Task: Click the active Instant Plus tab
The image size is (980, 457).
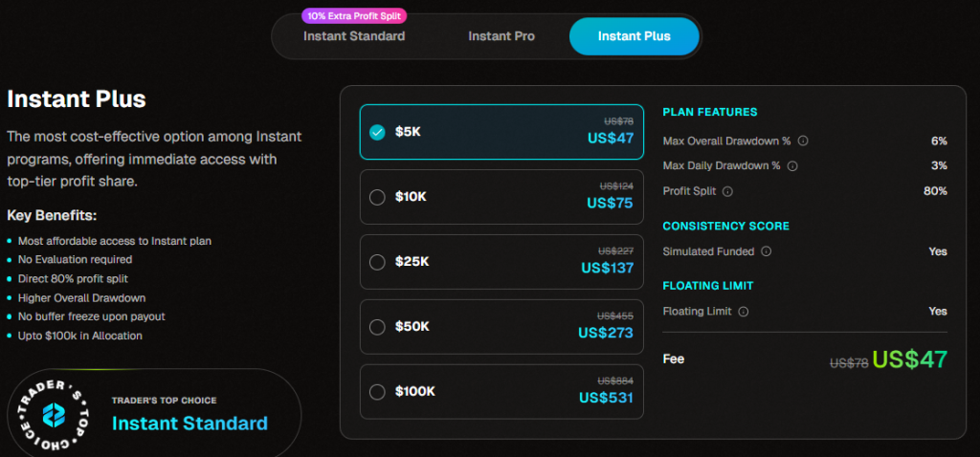Action: (634, 36)
